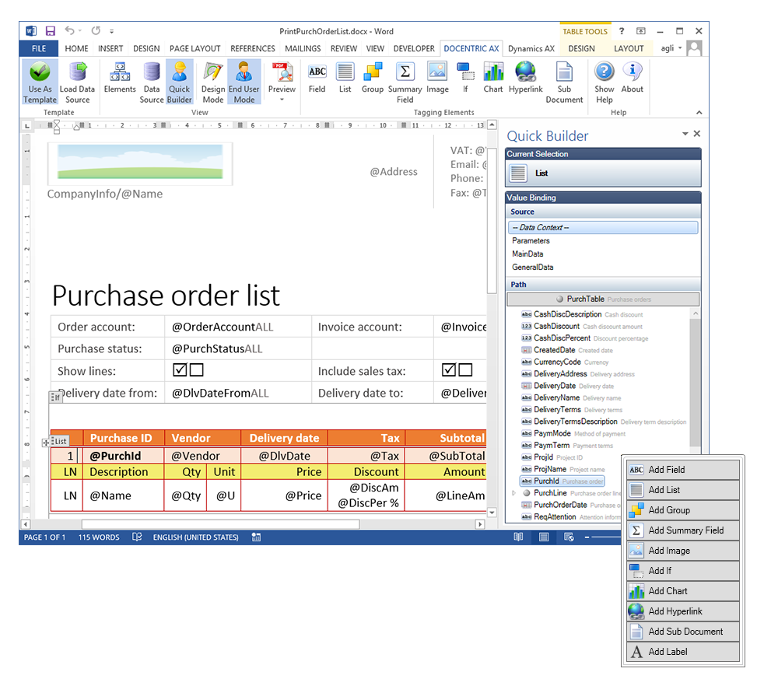The width and height of the screenshot is (778, 700).
Task: Select Data Context in Source list
Action: coord(603,228)
